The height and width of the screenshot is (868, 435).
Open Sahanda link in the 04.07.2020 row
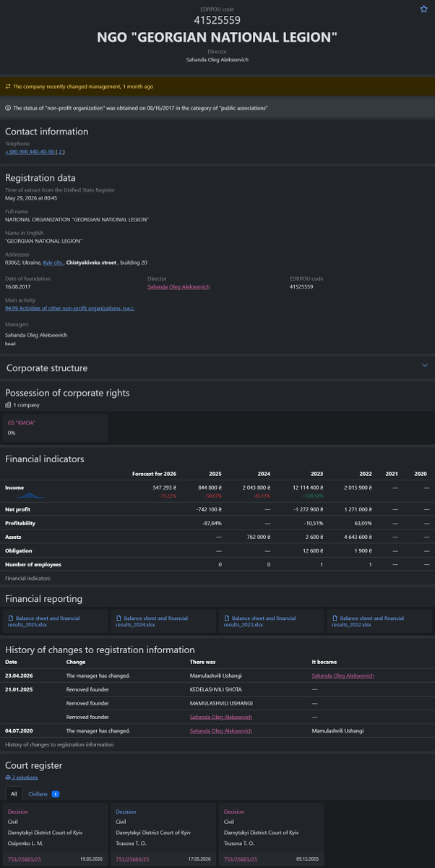tap(221, 731)
